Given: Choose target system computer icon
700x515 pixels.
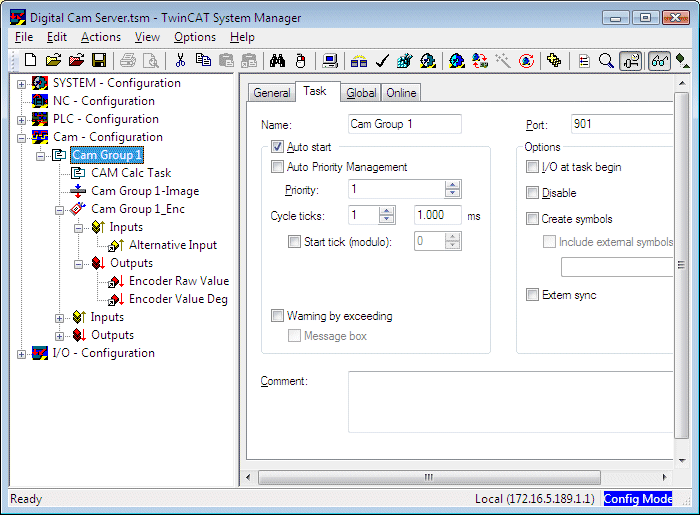Looking at the screenshot, I should [x=330, y=60].
